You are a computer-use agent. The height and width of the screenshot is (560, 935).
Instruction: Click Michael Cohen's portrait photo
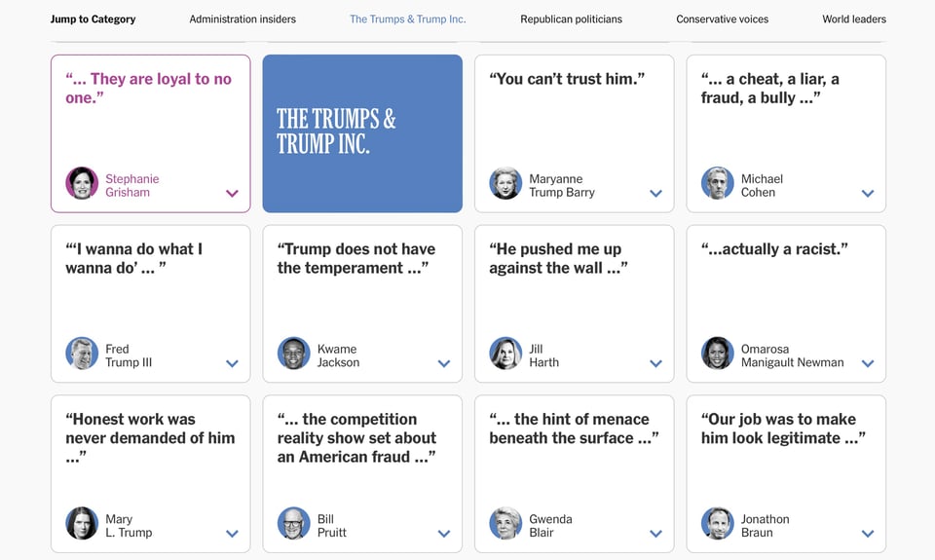[718, 183]
